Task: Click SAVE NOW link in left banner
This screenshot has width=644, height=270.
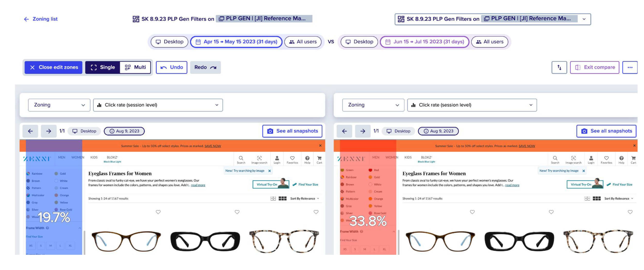Action: tap(213, 146)
